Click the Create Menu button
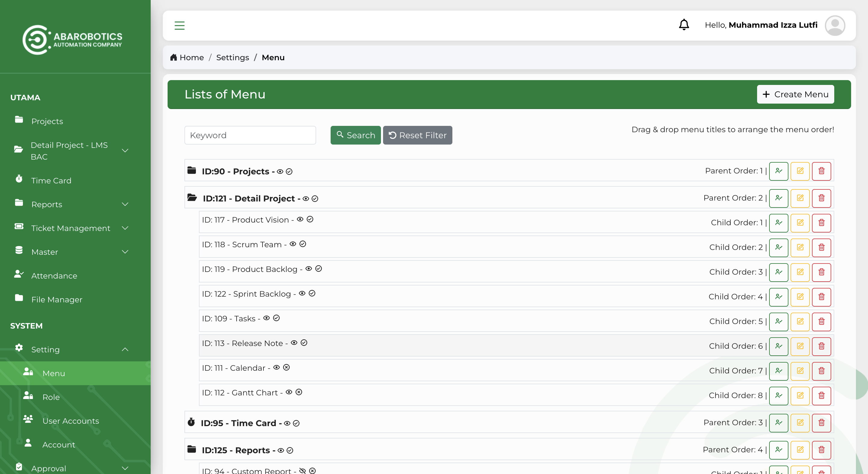Screen dimensions: 868x474 click(795, 94)
